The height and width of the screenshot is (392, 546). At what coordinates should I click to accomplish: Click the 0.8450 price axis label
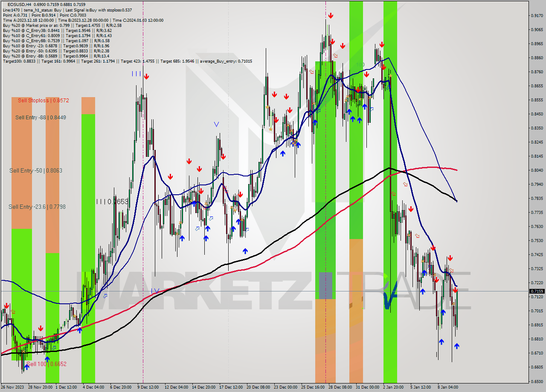point(537,114)
